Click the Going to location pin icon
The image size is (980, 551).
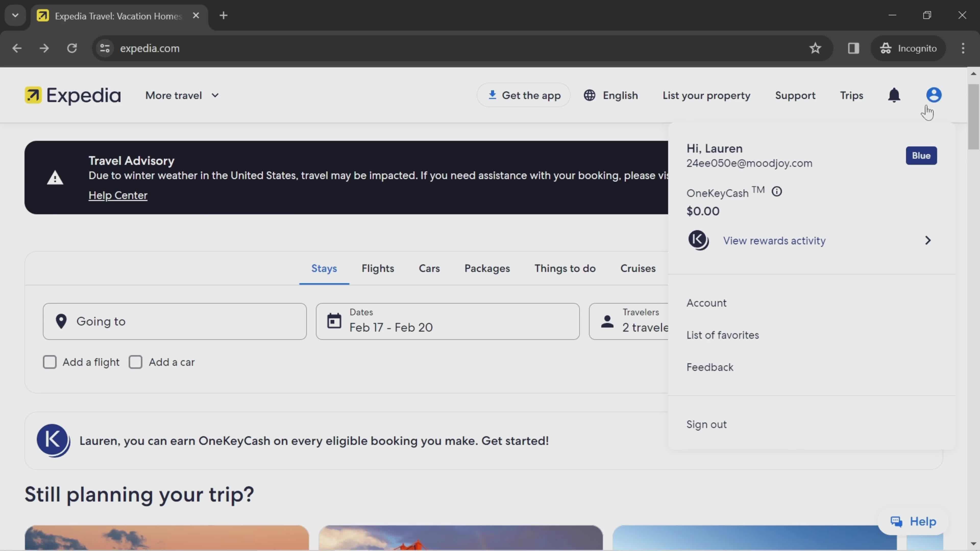(x=61, y=321)
